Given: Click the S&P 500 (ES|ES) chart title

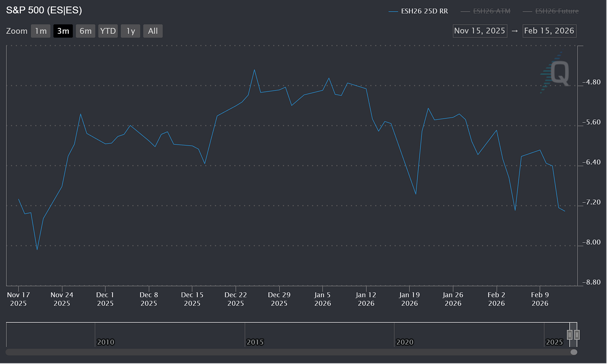Looking at the screenshot, I should click(x=44, y=10).
